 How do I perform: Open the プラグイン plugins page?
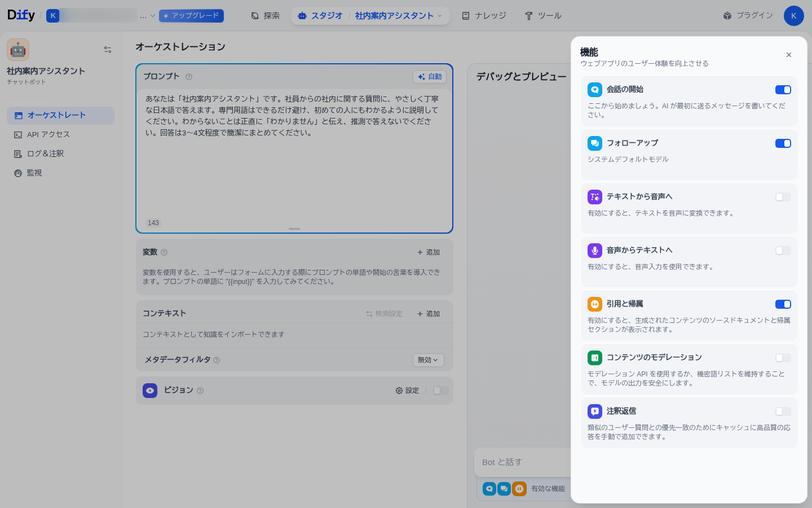pyautogui.click(x=748, y=15)
